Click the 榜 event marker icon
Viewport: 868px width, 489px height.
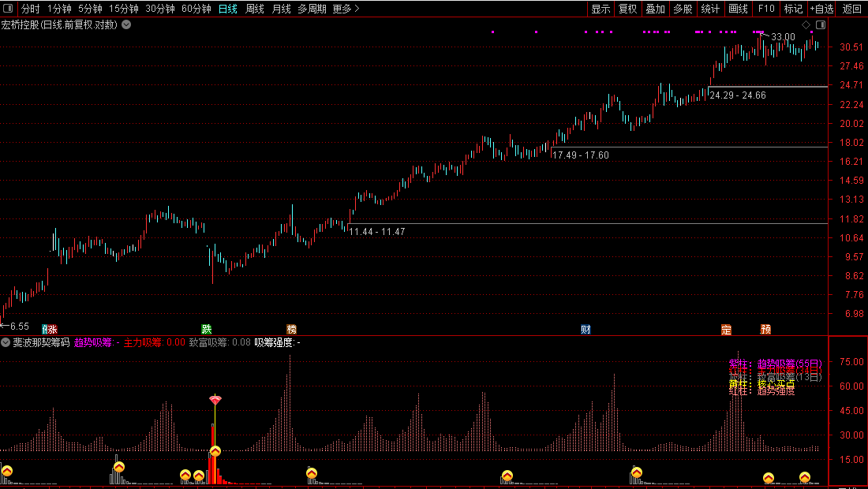click(292, 330)
